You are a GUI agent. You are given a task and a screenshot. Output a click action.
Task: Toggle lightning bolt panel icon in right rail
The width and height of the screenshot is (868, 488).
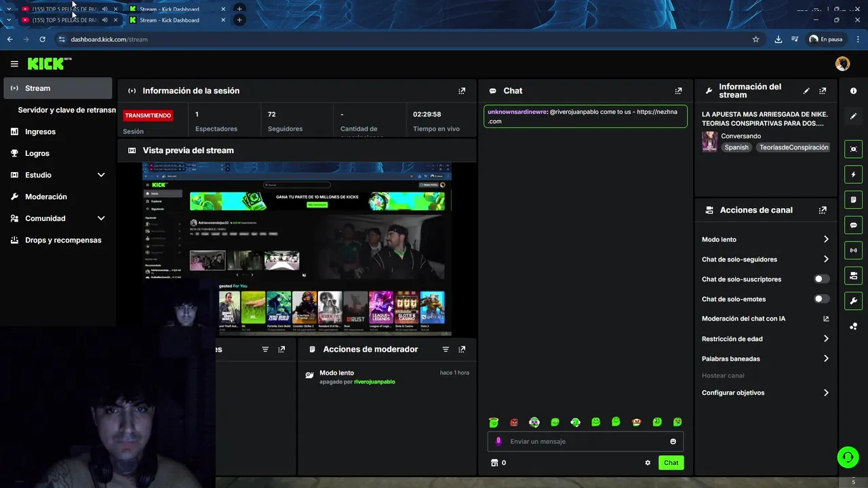pos(854,174)
